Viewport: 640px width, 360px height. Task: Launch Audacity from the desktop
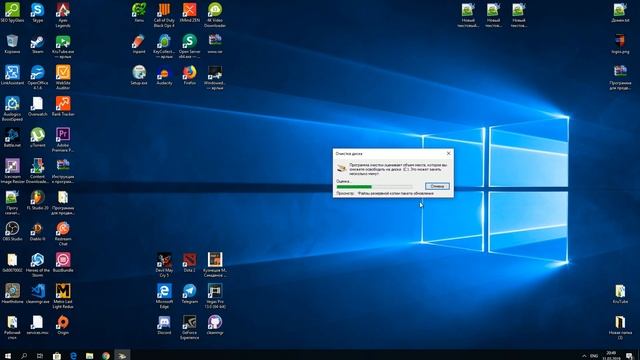[x=164, y=75]
